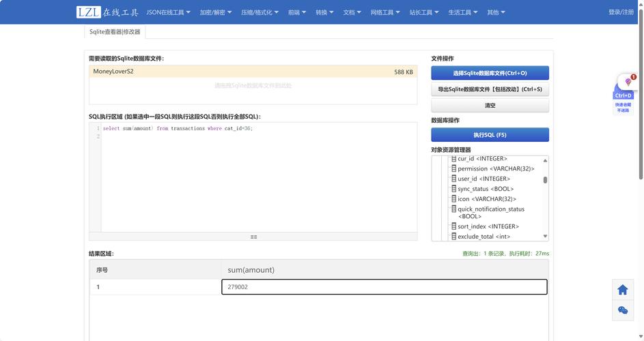Select cur_id <INTEGER> tree row
644x341 pixels.
pos(482,158)
